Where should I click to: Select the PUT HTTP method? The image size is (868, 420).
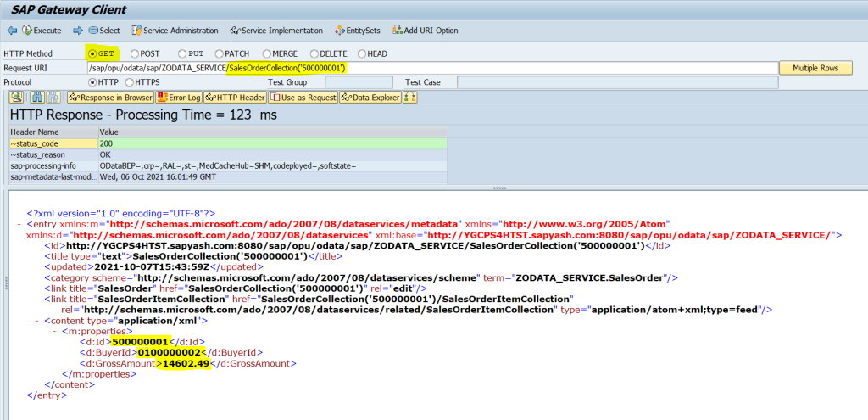pos(182,53)
